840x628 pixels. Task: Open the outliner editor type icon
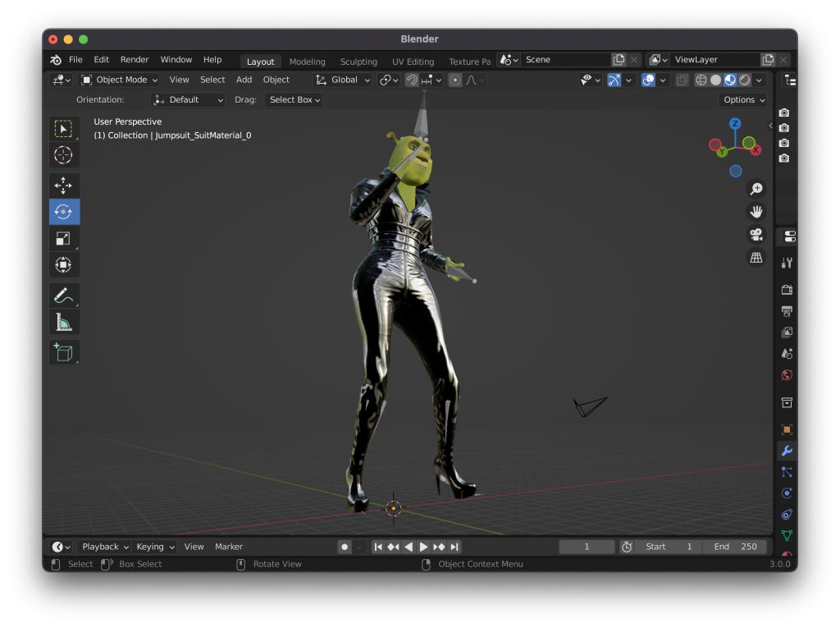click(x=790, y=80)
